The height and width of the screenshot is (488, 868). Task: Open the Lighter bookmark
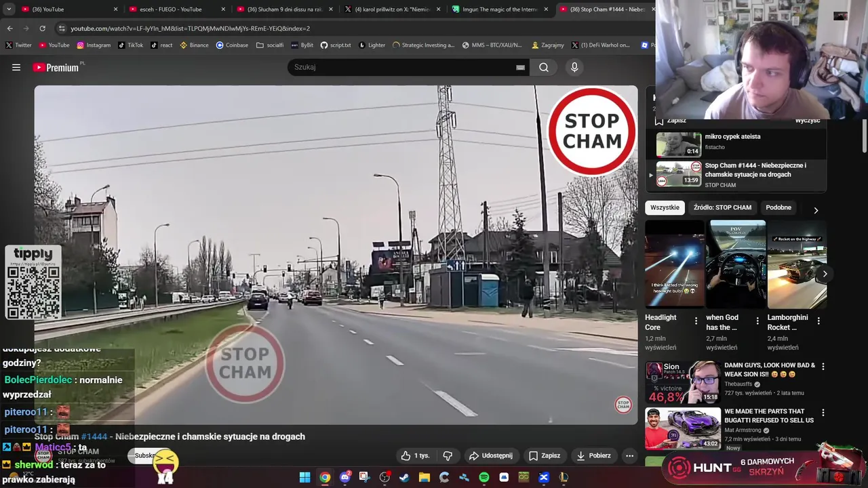[x=372, y=45]
